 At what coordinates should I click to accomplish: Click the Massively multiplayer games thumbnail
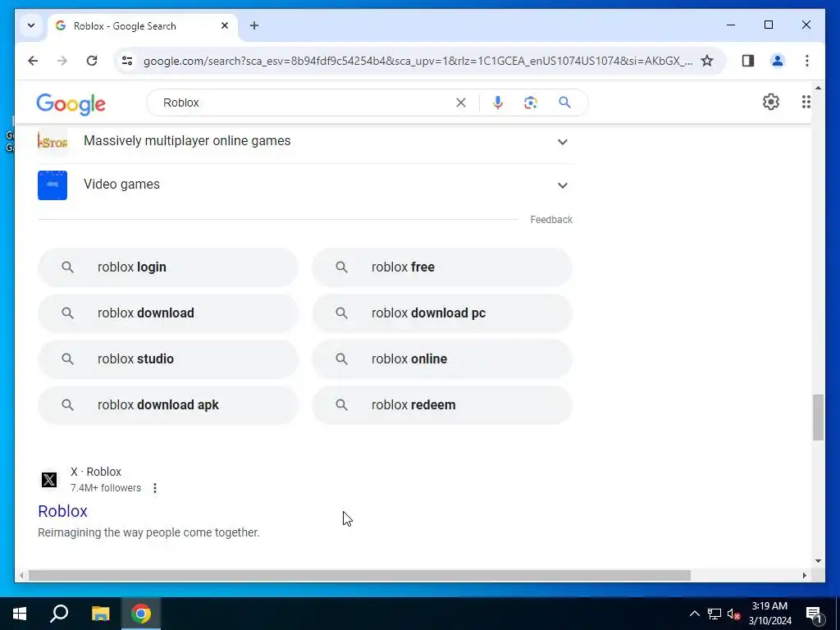click(52, 141)
